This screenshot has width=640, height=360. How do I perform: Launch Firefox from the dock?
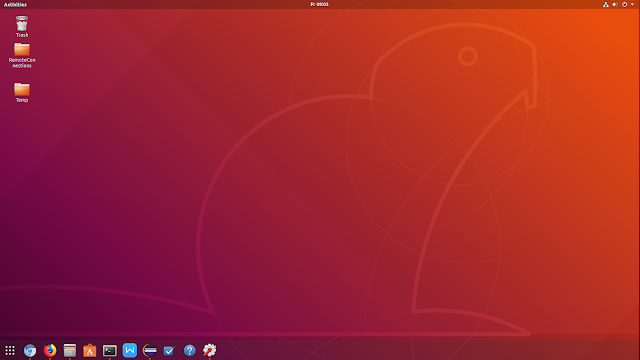(x=50, y=350)
